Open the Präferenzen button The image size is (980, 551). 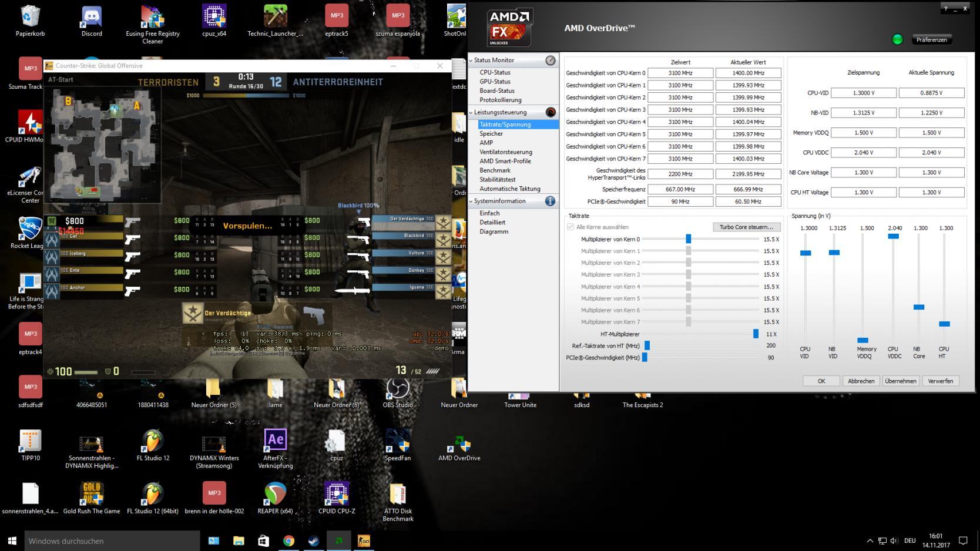point(931,39)
